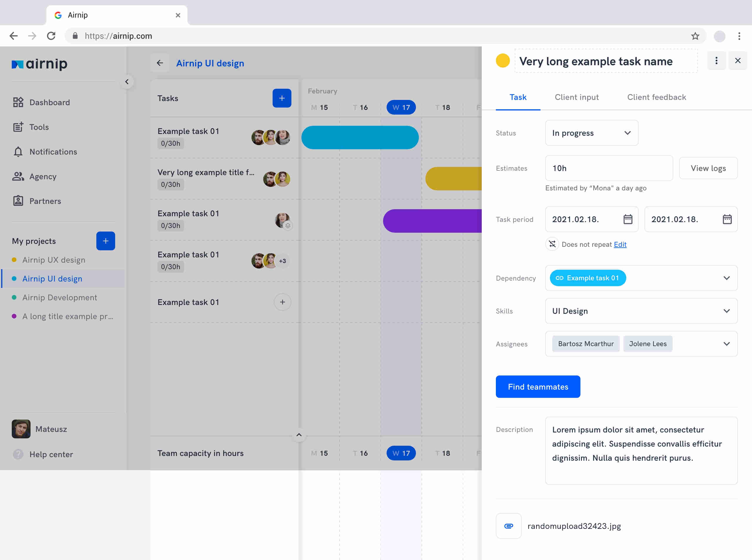Click into the Description text area

click(641, 451)
